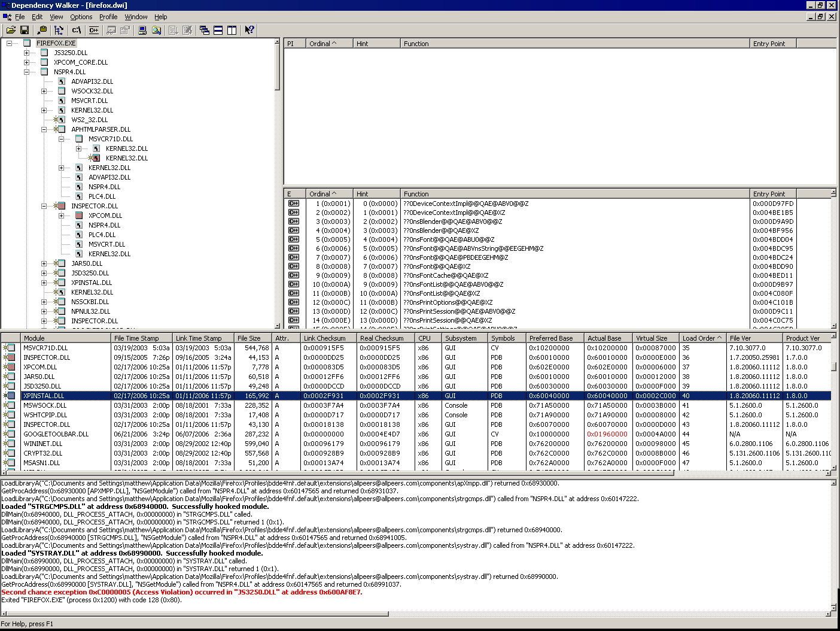Click the C++ icon in ordinal 1 (0x0001) row
This screenshot has width=840, height=631.
pyautogui.click(x=294, y=204)
